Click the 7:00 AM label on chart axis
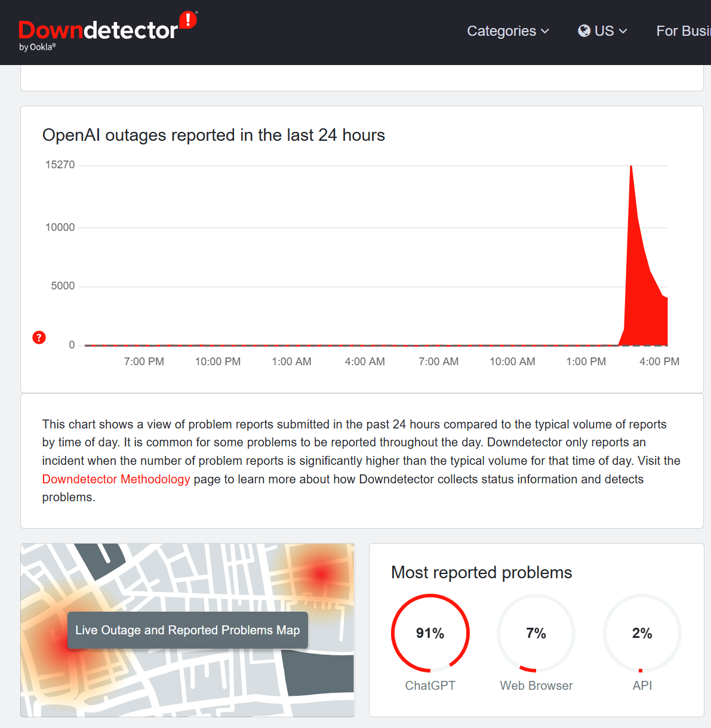The height and width of the screenshot is (728, 711). click(x=438, y=362)
